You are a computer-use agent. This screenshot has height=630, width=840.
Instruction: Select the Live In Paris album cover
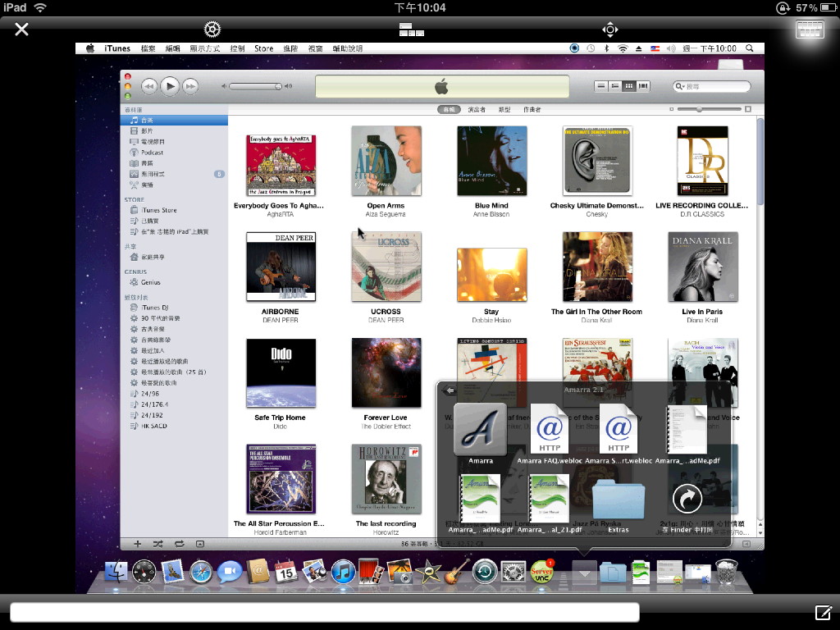702,267
